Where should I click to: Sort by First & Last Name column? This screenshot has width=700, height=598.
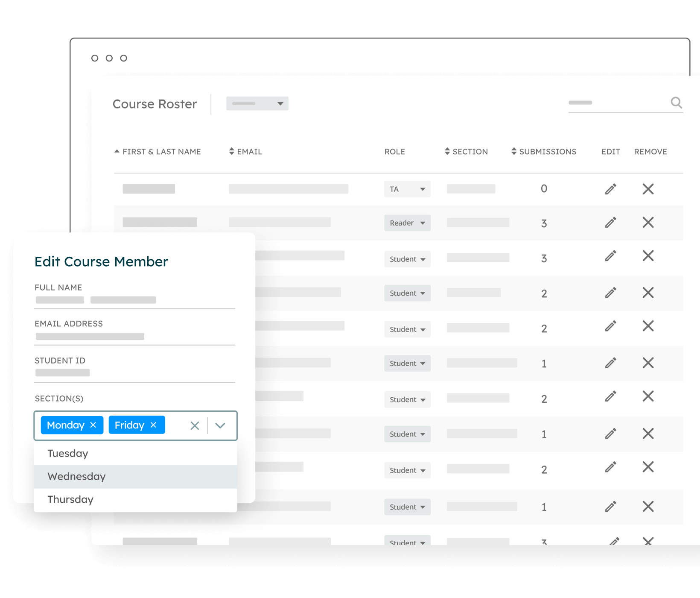point(158,152)
